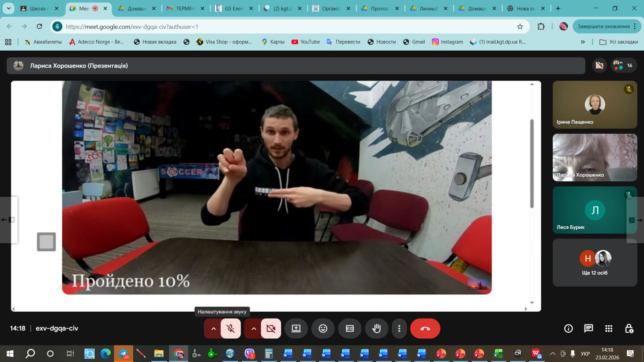Click the Завершити оновлення button
The height and width of the screenshot is (362, 644).
(603, 27)
